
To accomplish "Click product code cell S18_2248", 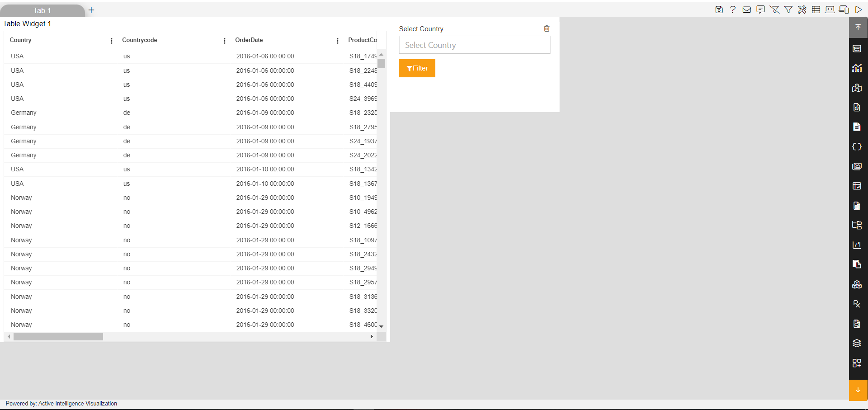I will point(363,71).
